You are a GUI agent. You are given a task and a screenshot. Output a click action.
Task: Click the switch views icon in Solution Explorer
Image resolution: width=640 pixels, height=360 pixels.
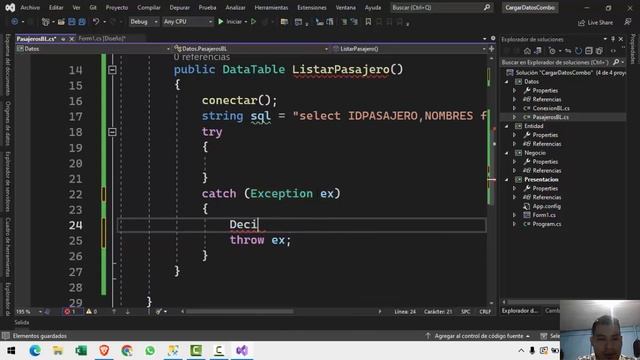[x=538, y=51]
